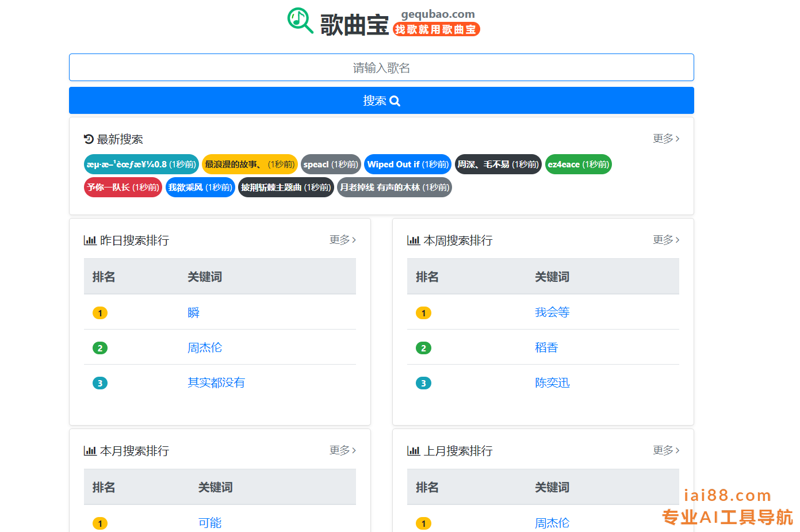Click rank 1 badge next to 我会等
Image resolution: width=800 pixels, height=532 pixels.
click(423, 313)
